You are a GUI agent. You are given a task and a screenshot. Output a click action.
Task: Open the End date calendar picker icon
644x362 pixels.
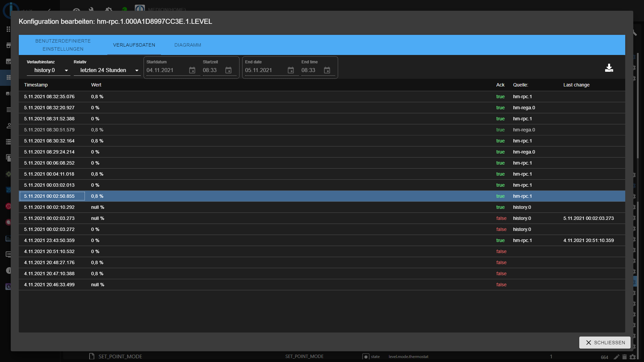click(x=291, y=70)
